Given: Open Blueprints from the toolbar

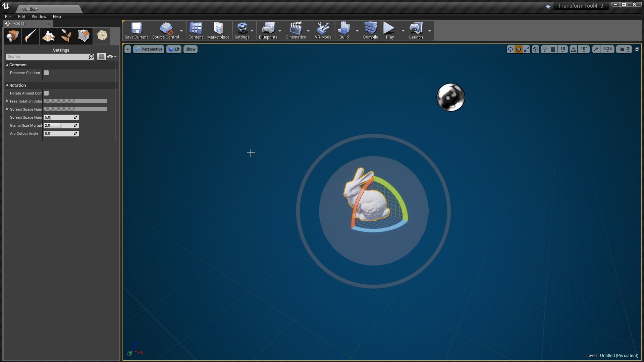Looking at the screenshot, I should pyautogui.click(x=268, y=31).
